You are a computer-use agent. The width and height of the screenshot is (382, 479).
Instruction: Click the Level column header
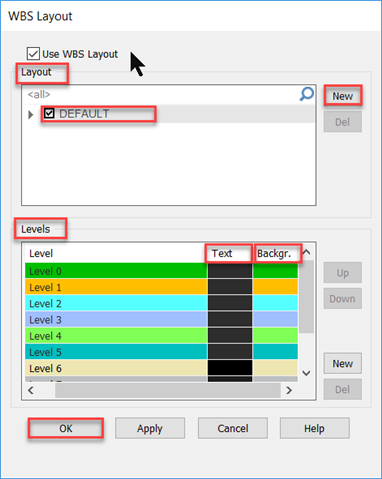coord(115,253)
